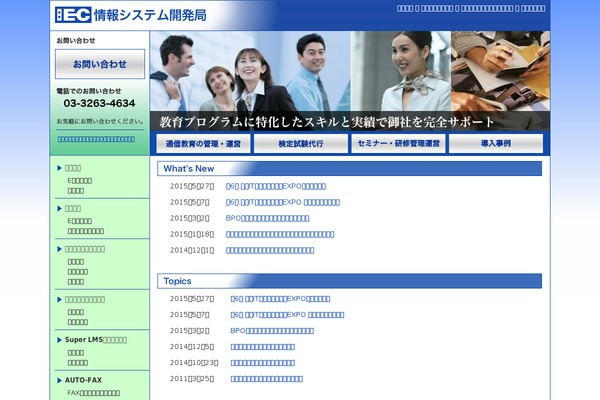Viewport: 600px width, 400px height.
Task: Open the お問い合わせ contact button
Action: click(x=100, y=64)
